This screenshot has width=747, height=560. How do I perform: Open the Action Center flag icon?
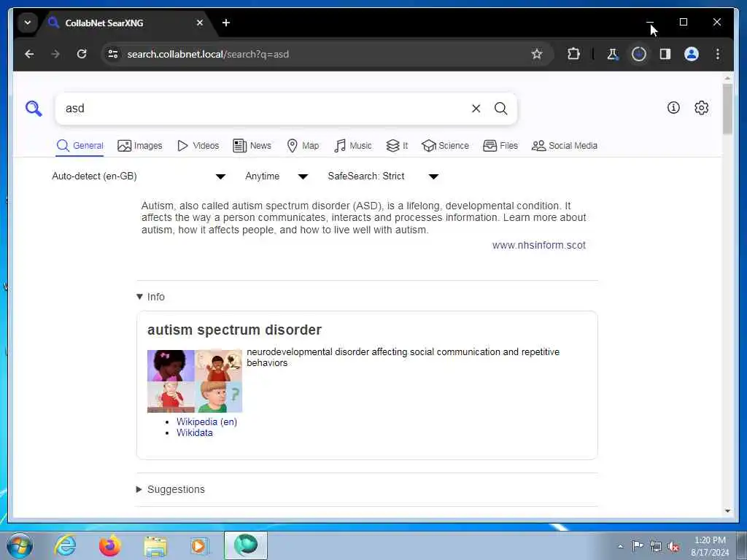pos(638,545)
